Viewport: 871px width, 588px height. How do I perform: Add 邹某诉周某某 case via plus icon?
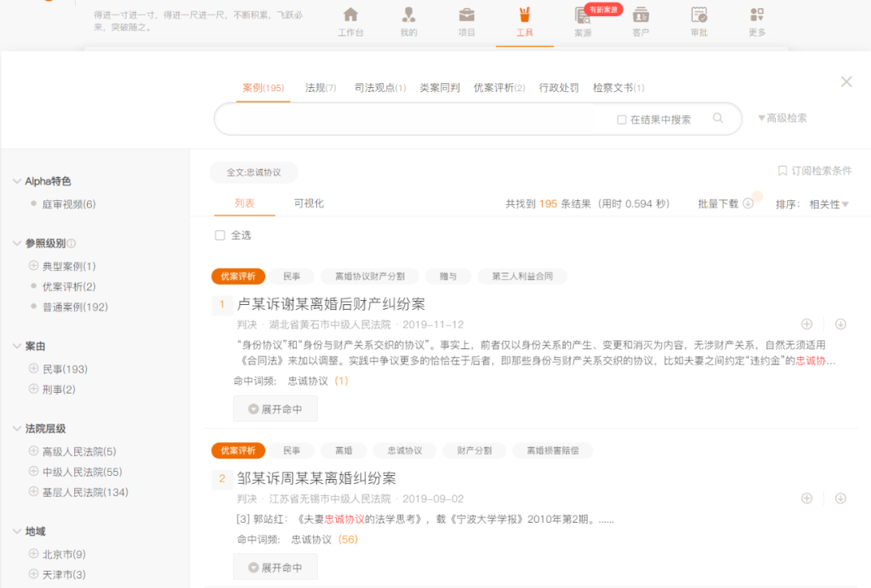pos(806,498)
